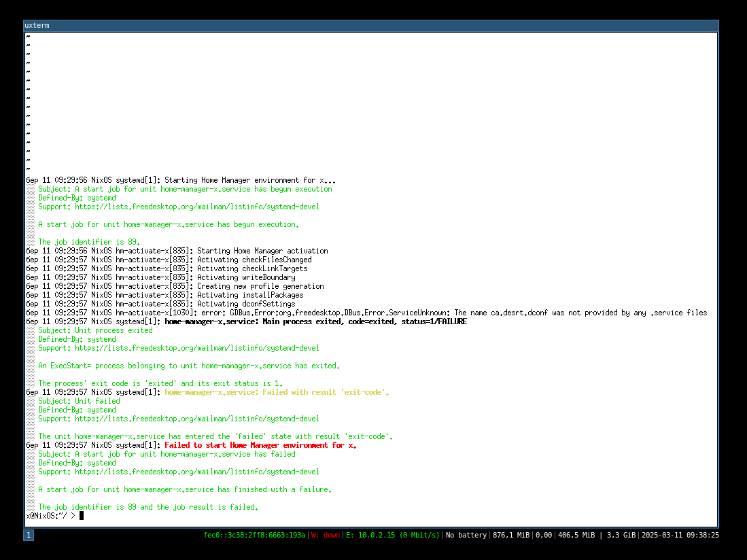747x560 pixels.
Task: Click 'An ExecStart= process belonging to unit' line
Action: click(189, 366)
